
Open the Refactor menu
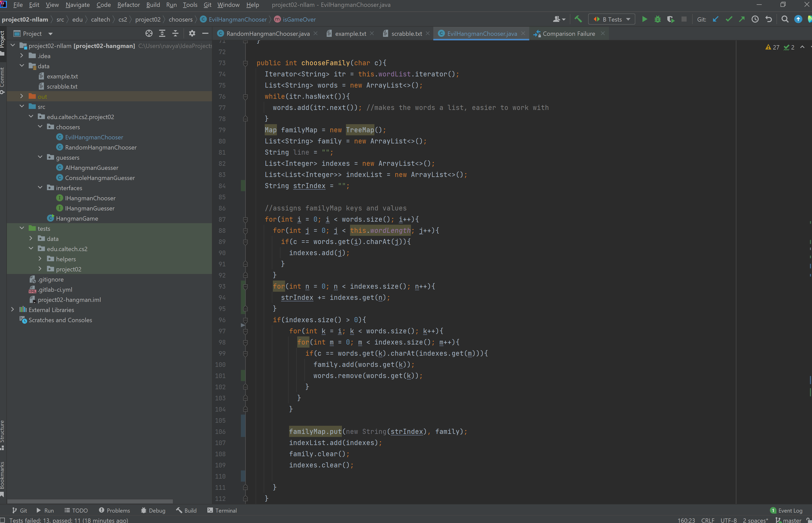pos(128,5)
